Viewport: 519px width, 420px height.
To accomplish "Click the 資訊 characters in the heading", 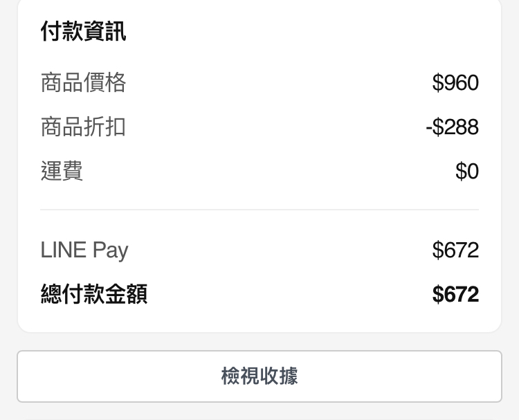I will 105,32.
